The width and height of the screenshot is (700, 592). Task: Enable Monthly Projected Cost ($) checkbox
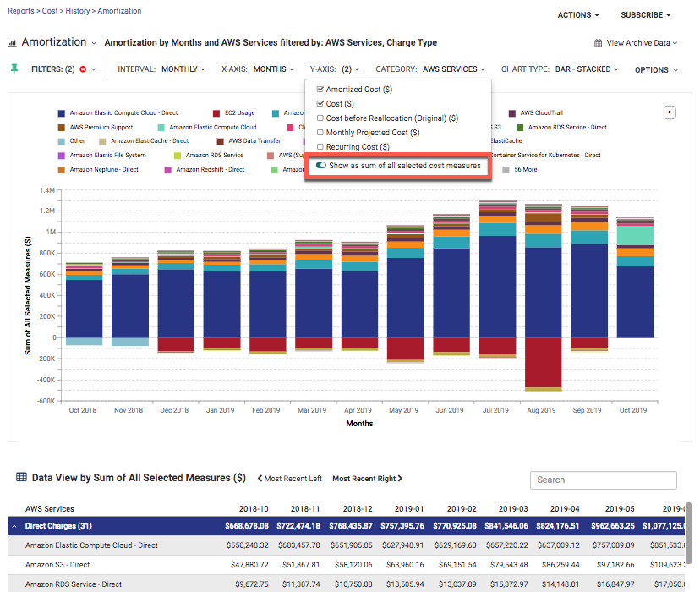(x=320, y=132)
